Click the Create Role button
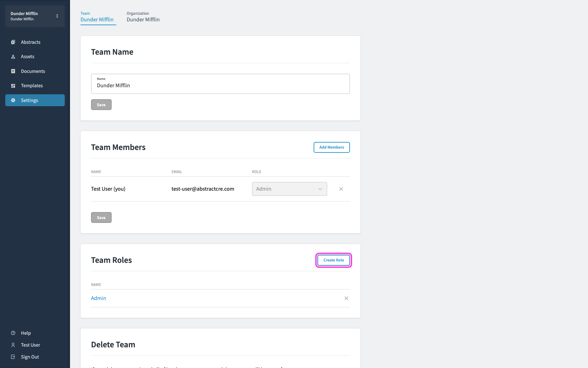 tap(334, 260)
